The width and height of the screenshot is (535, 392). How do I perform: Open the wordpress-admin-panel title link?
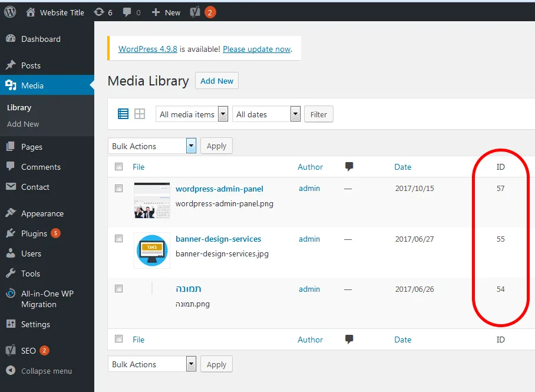(219, 189)
